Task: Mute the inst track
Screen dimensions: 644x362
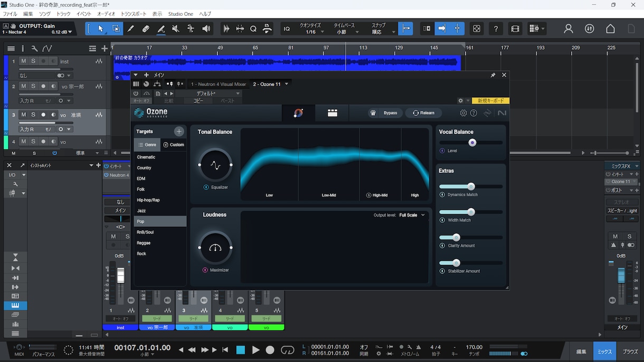Action: tap(23, 61)
